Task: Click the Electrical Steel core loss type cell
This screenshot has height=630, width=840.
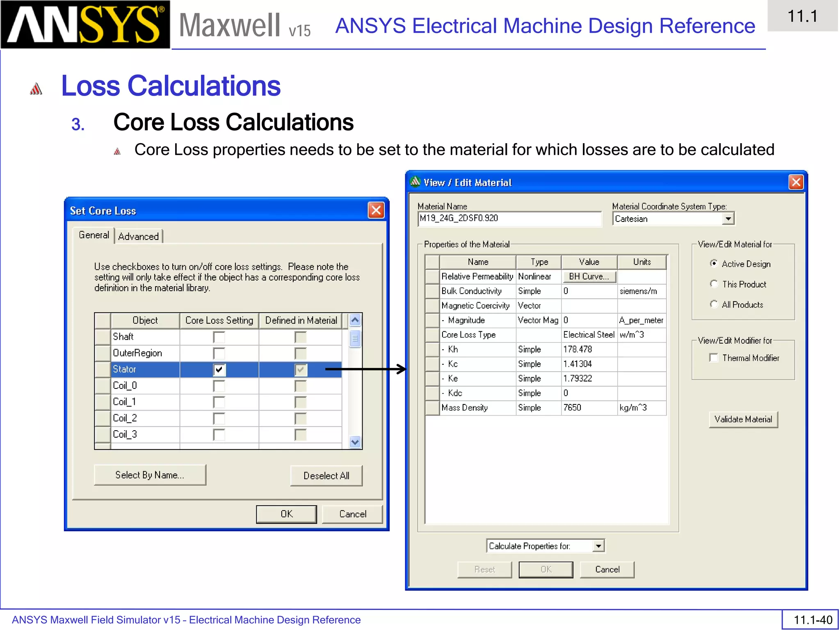Action: pyautogui.click(x=589, y=335)
